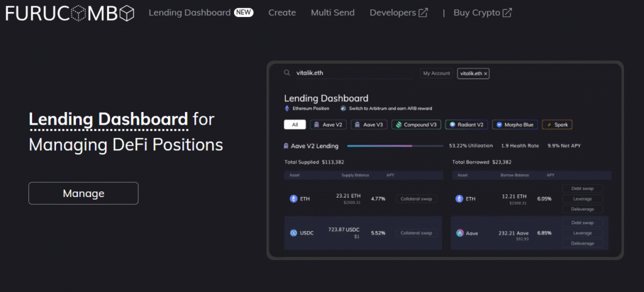Go to the Create page
Image resolution: width=644 pixels, height=292 pixels.
[x=282, y=13]
